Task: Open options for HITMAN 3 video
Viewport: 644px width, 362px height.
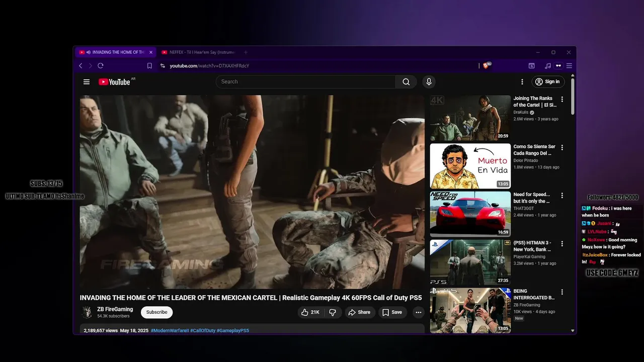Action: (x=562, y=244)
